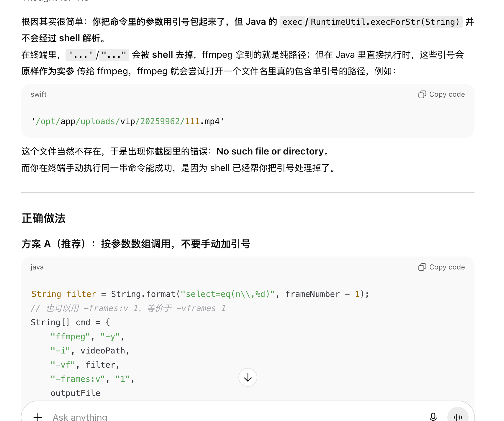Click the java language label

coord(37,267)
